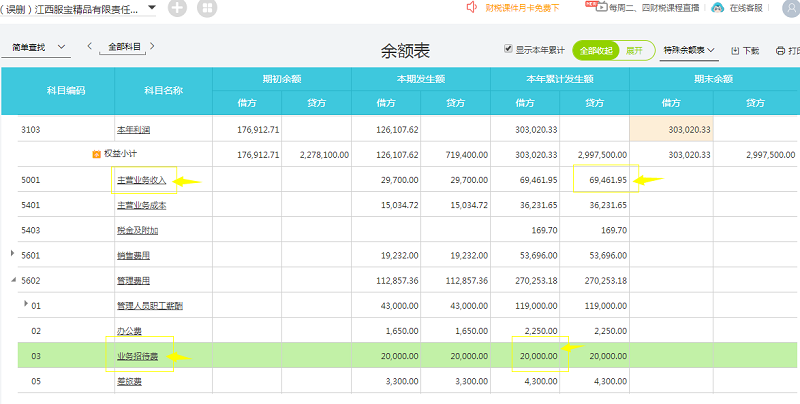800x404 pixels.
Task: Open the 业务招待费 subject link
Action: point(138,356)
